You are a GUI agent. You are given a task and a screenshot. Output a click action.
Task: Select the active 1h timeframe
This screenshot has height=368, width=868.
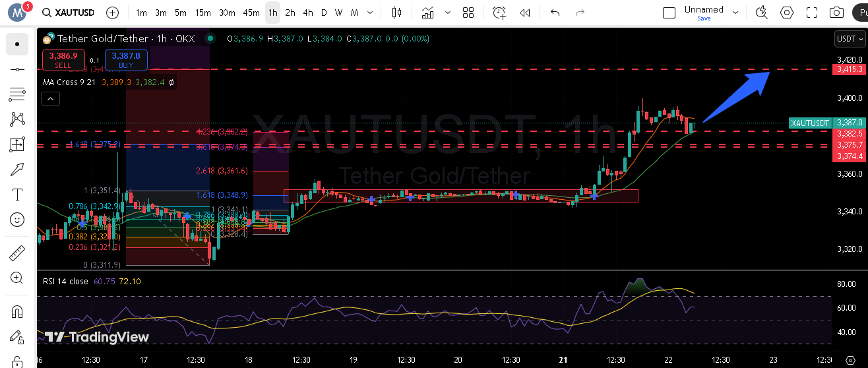click(273, 13)
